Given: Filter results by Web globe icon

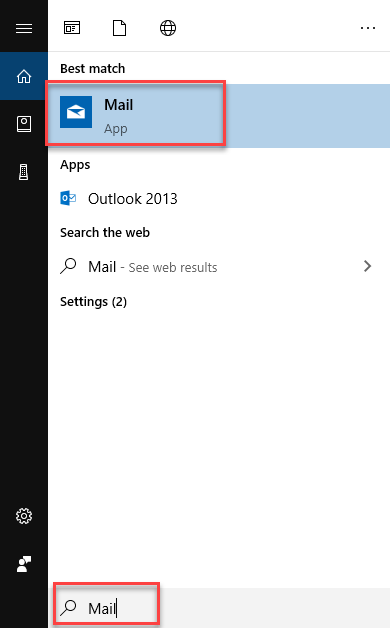Looking at the screenshot, I should [168, 28].
